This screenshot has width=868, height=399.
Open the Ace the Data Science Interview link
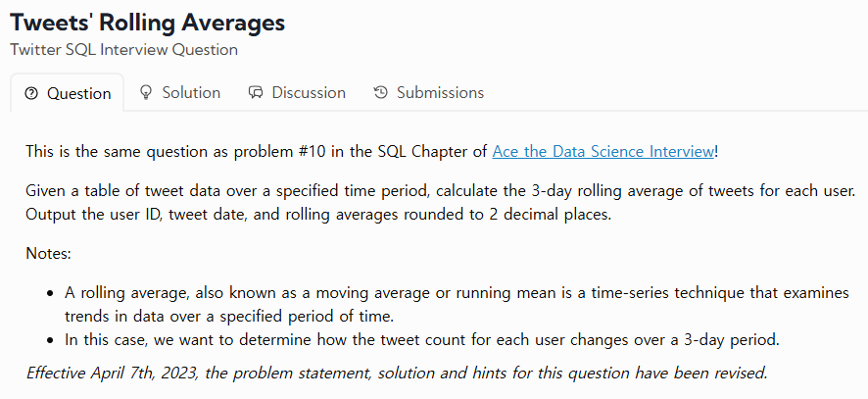click(603, 151)
